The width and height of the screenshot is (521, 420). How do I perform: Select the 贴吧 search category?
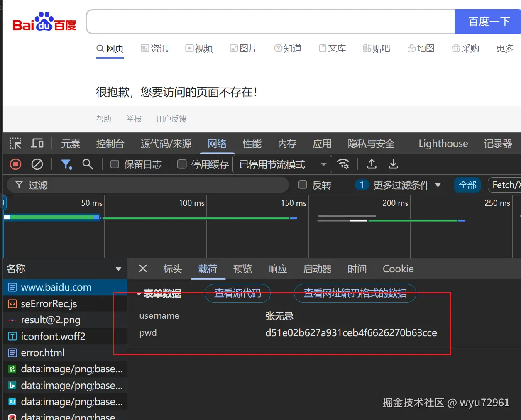[377, 49]
